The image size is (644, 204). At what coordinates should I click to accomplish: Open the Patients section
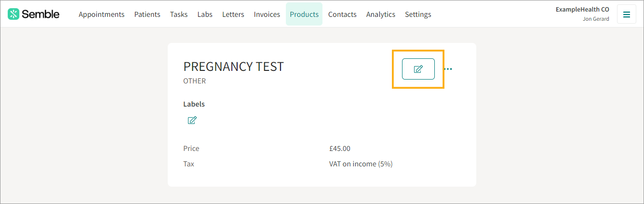pos(147,14)
